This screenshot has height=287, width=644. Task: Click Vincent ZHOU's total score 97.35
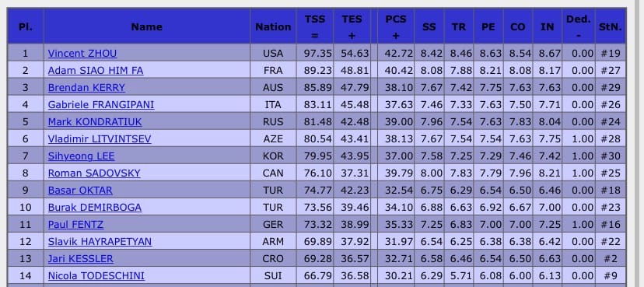coord(318,54)
